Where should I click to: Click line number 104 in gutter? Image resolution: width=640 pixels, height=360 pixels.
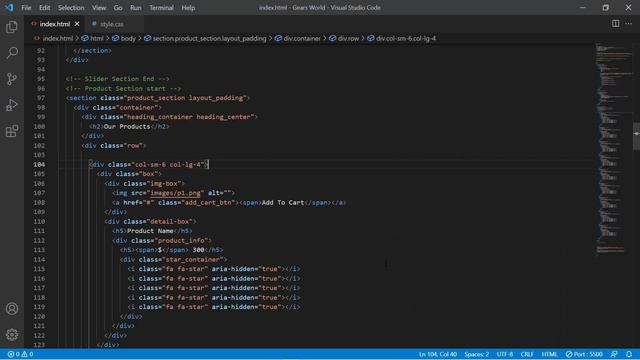coord(40,164)
